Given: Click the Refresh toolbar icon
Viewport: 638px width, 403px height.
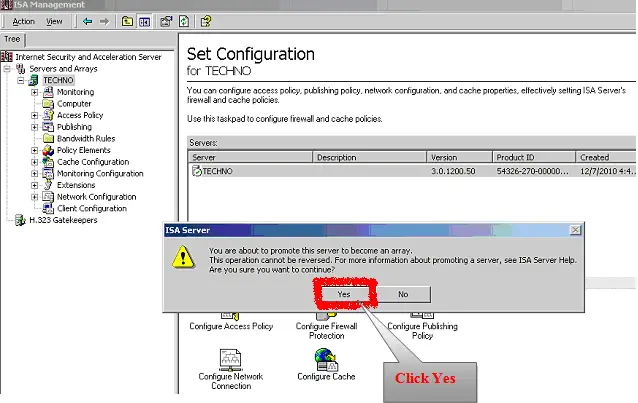Looking at the screenshot, I should 184,21.
